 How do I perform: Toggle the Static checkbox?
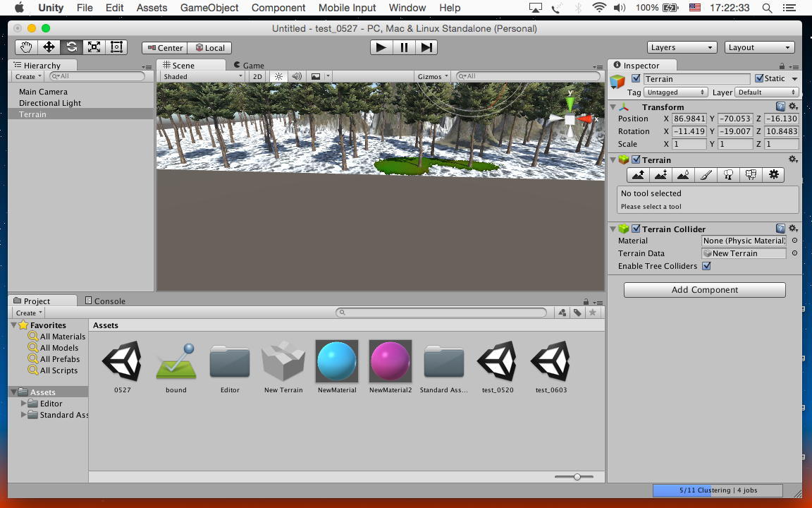pyautogui.click(x=759, y=78)
